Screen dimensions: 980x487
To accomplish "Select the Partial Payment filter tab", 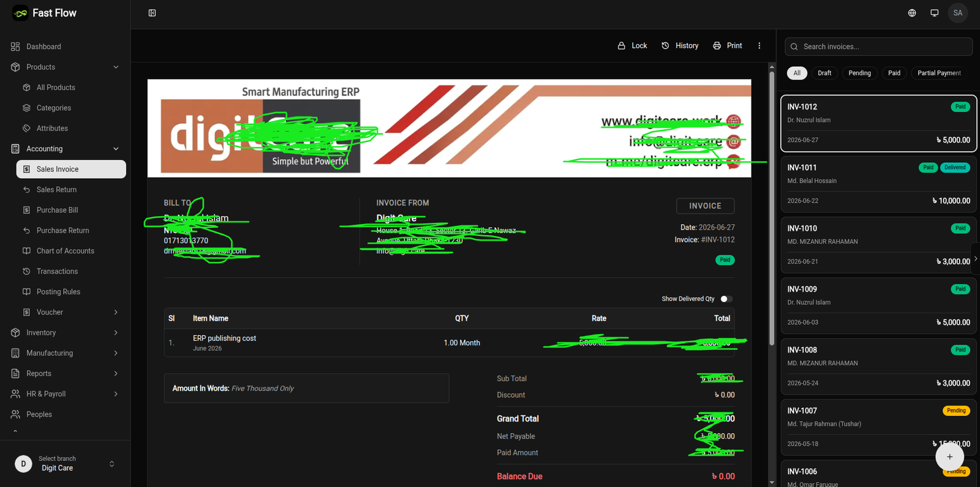I will [x=939, y=73].
